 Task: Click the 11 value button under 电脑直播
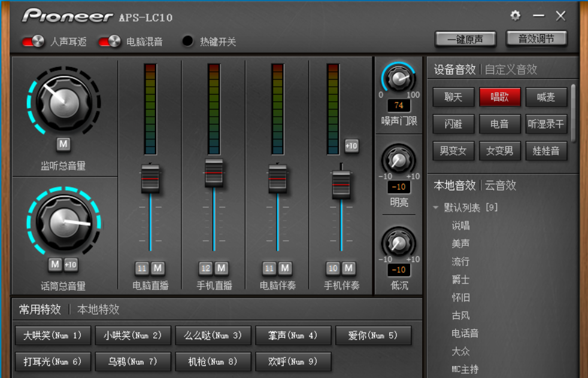click(x=142, y=268)
